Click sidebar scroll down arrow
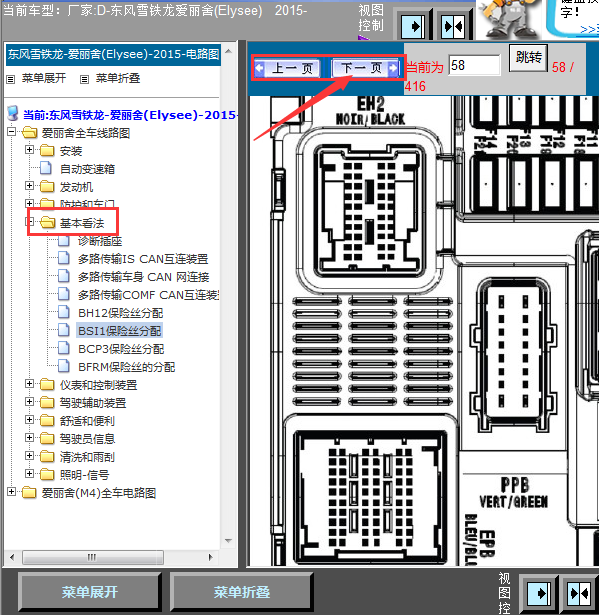599x615 pixels. click(x=229, y=540)
